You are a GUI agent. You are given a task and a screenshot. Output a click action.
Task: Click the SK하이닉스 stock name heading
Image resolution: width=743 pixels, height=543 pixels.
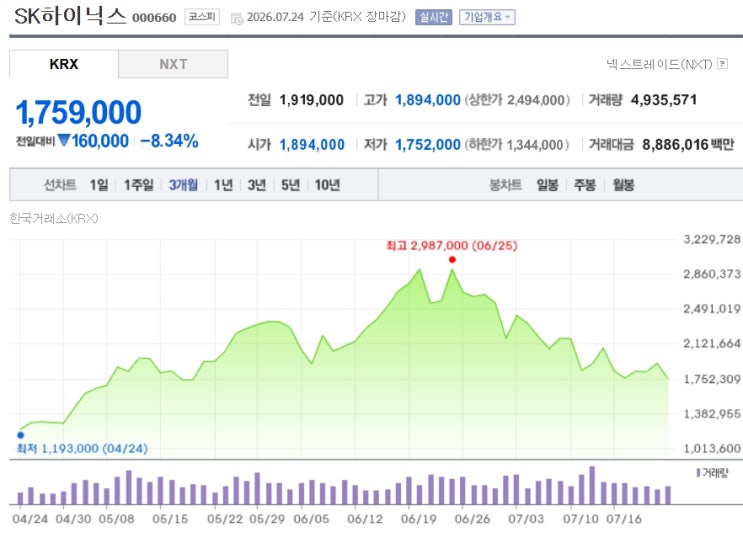pos(70,16)
